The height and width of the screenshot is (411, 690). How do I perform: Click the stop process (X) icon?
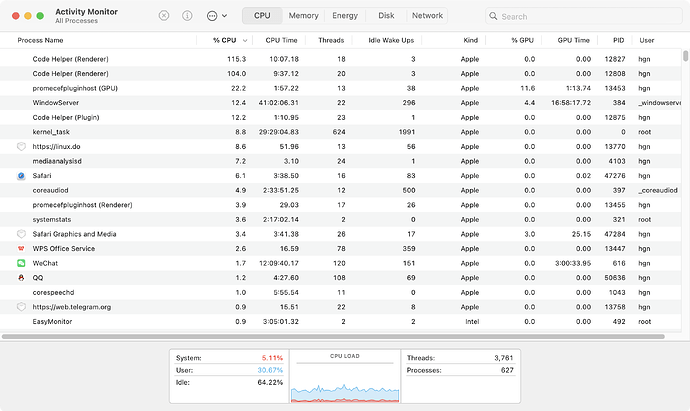[164, 16]
